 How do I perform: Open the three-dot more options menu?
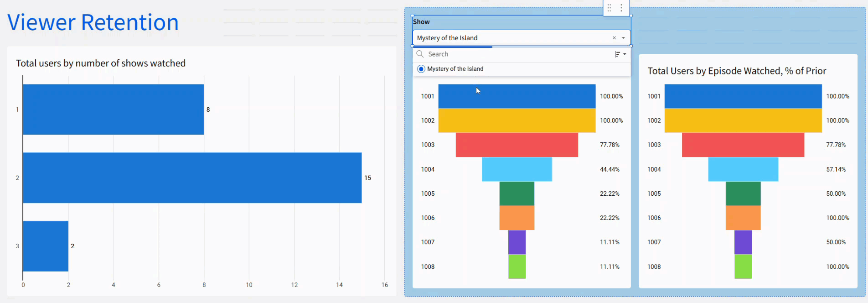click(621, 8)
